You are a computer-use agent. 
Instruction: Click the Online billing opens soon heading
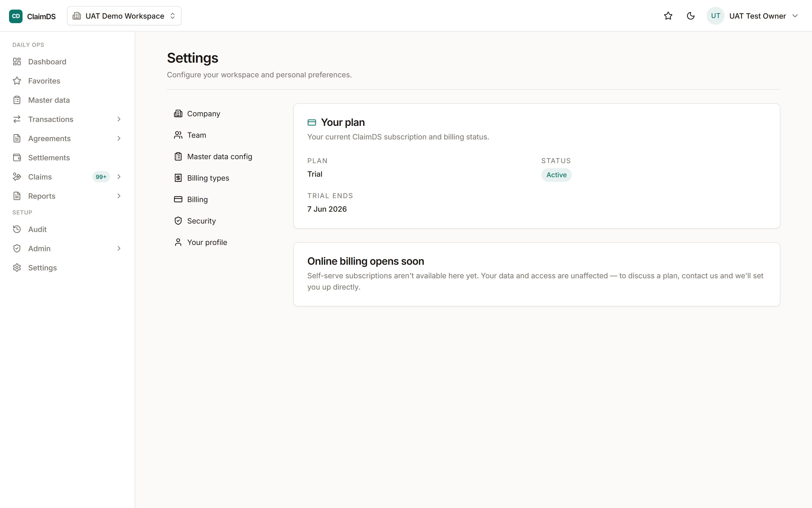(365, 261)
